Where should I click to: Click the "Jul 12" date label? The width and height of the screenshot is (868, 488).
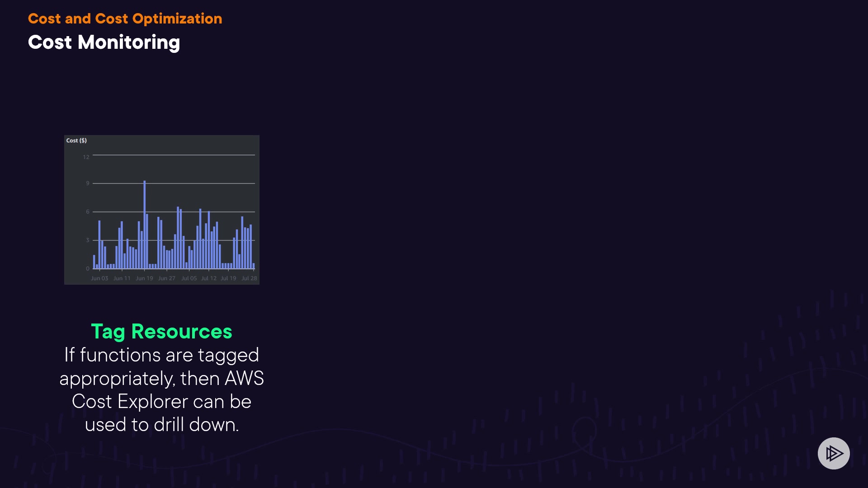point(209,278)
